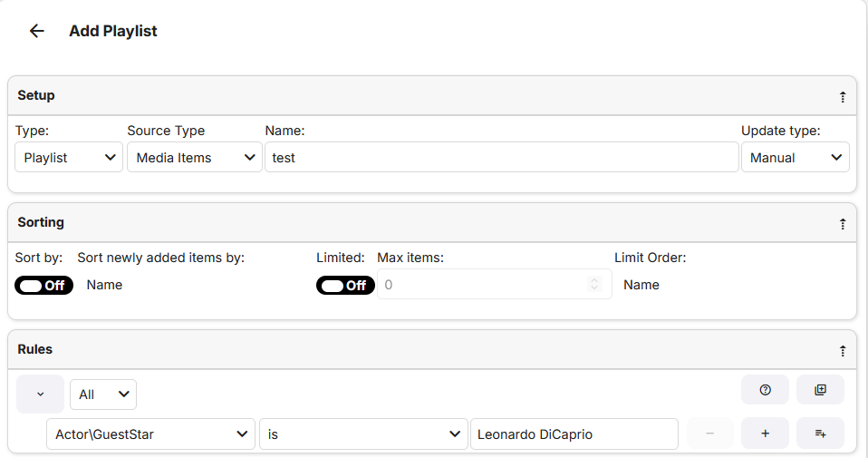
Task: Click the remove rule minus button
Action: coord(709,434)
